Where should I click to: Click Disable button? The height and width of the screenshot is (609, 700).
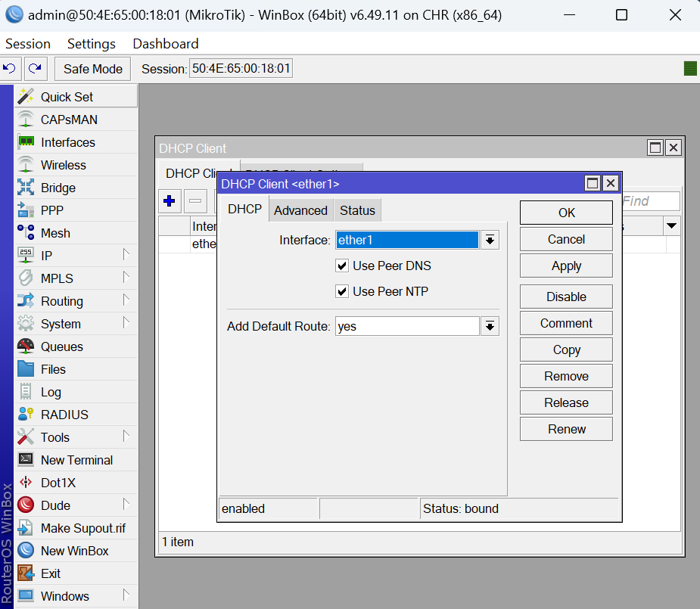[x=566, y=297]
